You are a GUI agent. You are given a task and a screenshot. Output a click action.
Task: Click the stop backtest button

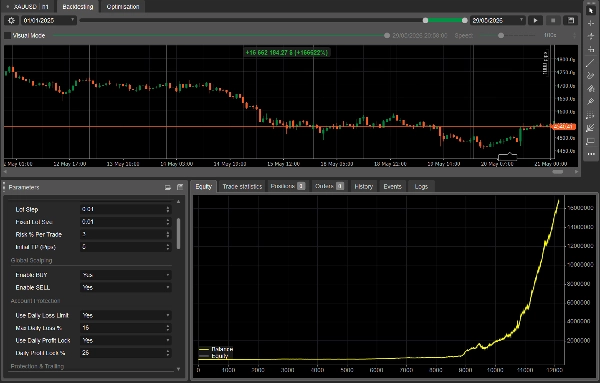[553, 20]
